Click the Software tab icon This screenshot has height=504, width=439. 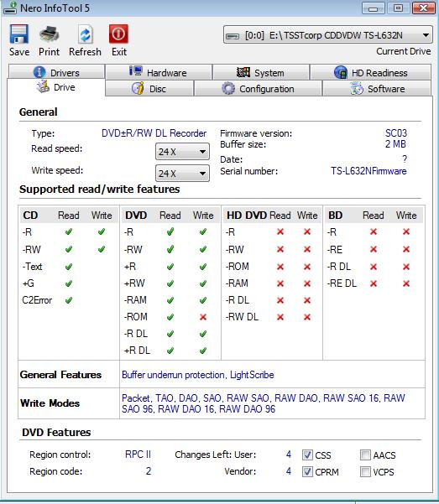pos(356,88)
